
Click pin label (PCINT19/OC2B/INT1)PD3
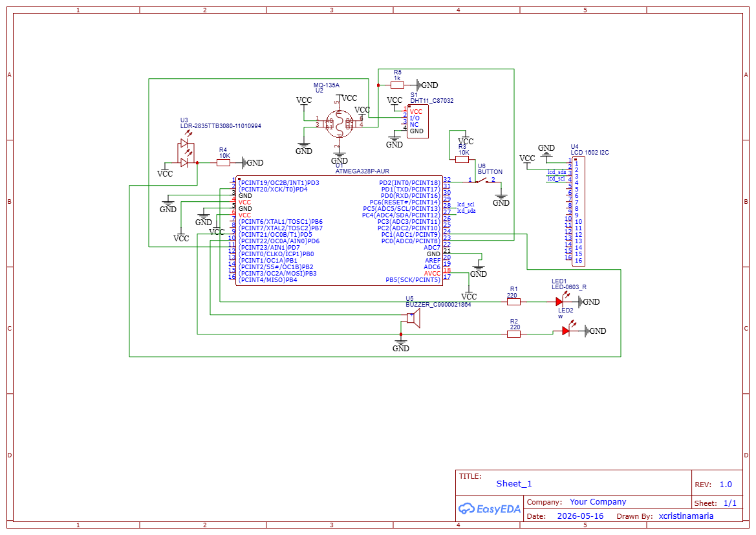pos(279,183)
